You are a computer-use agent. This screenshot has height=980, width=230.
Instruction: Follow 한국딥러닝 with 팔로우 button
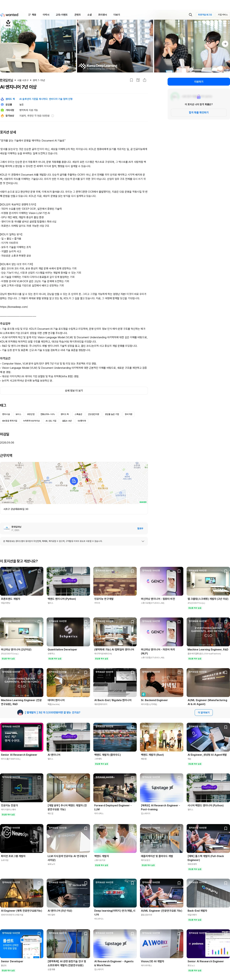pos(140,528)
